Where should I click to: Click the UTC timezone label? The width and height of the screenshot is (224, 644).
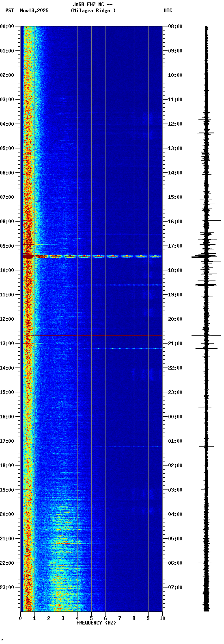[168, 11]
